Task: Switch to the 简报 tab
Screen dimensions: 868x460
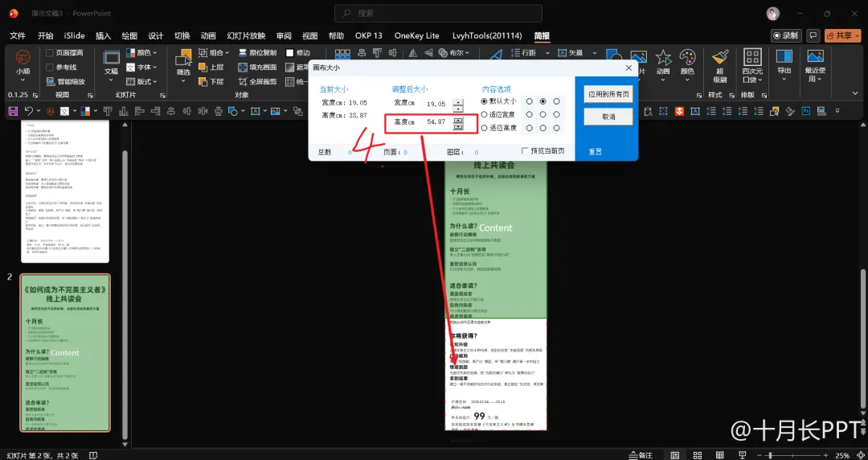Action: coord(542,35)
